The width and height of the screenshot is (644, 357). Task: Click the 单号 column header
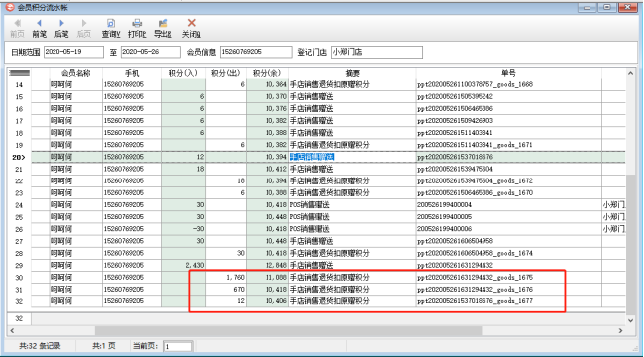(509, 73)
